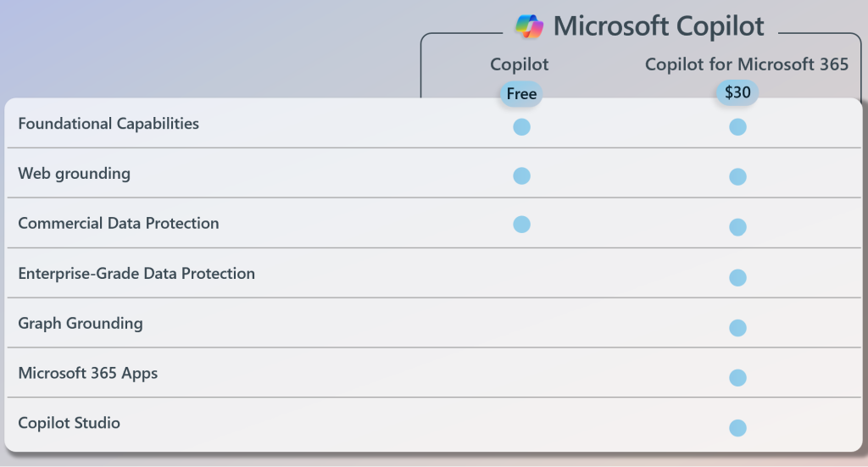Click Commercial Data Protection dot in Copilot column
This screenshot has height=467, width=868.
tap(521, 225)
